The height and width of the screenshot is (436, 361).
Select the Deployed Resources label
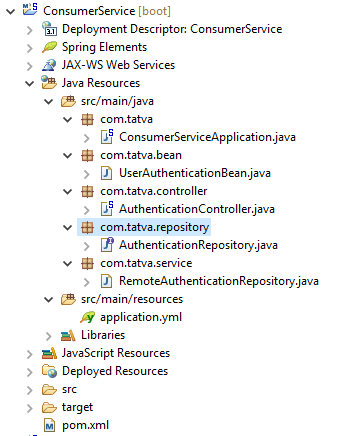115,371
